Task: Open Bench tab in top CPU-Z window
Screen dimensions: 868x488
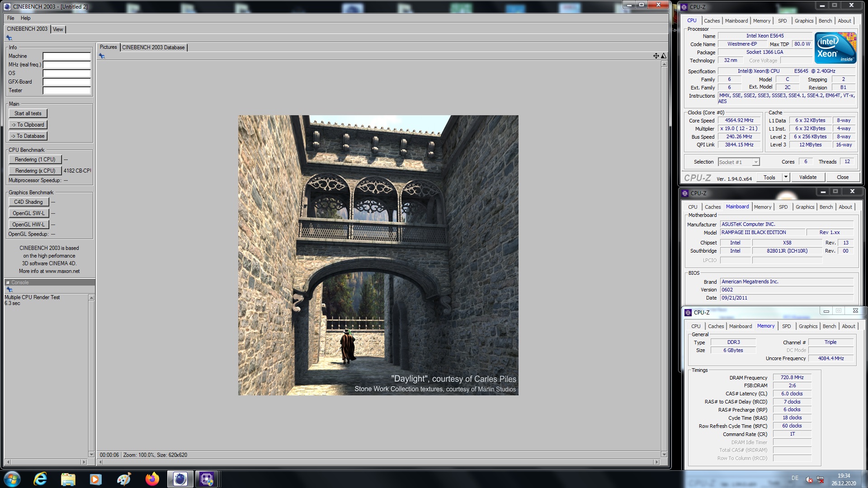Action: 825,21
